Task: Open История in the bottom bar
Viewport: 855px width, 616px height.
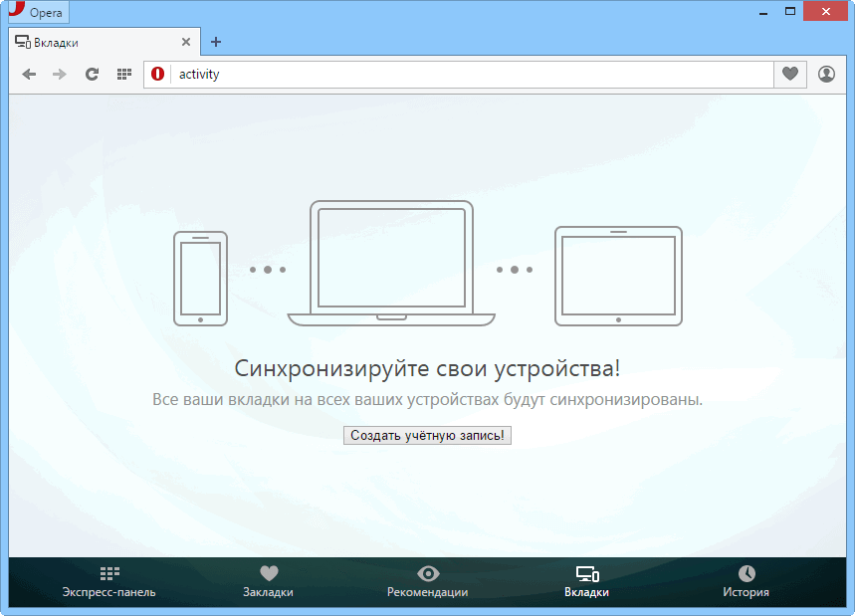Action: pos(746,581)
